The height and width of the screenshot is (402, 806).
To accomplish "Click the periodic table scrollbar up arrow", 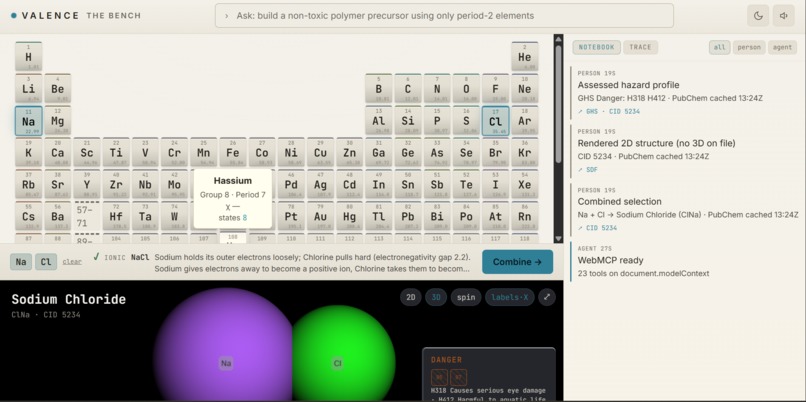I will click(x=558, y=38).
